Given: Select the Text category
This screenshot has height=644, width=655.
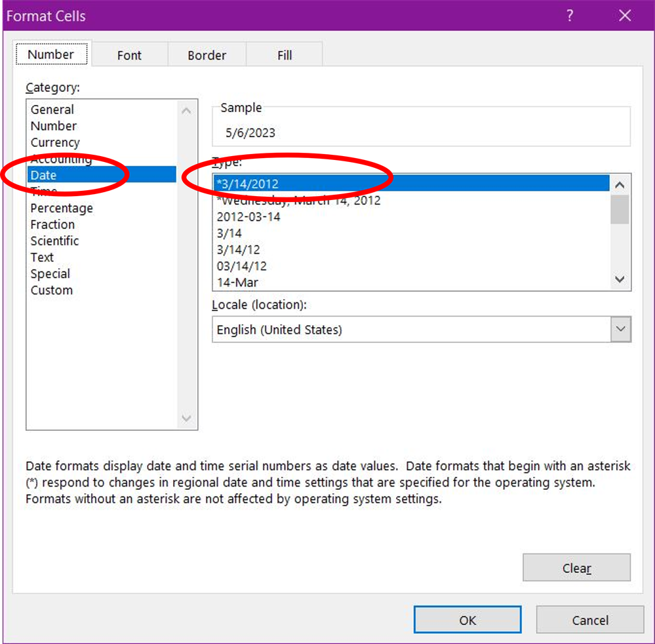Looking at the screenshot, I should tap(102, 257).
